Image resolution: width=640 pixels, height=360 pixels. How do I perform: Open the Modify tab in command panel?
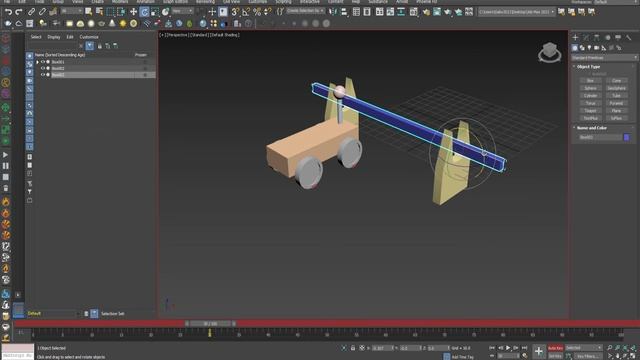coord(586,38)
